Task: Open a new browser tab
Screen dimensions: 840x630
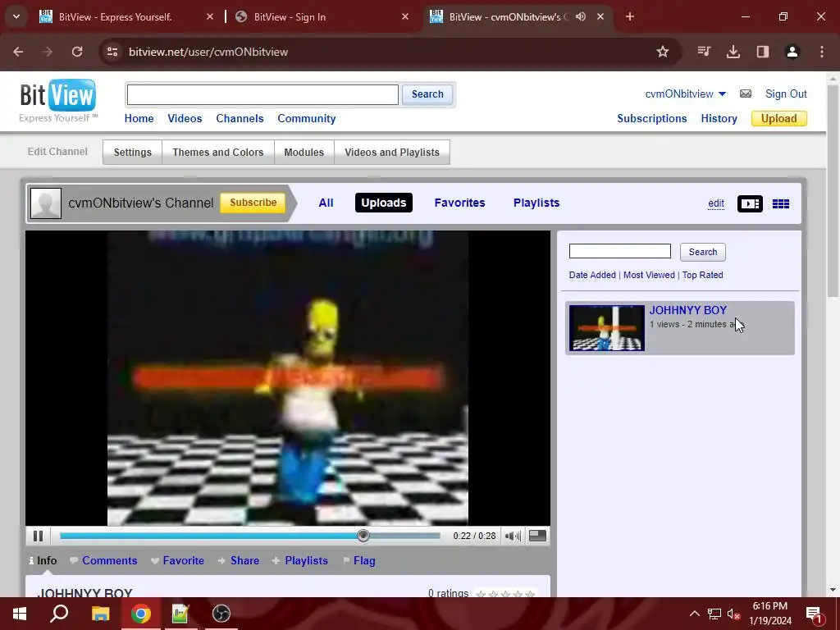Action: click(x=630, y=16)
